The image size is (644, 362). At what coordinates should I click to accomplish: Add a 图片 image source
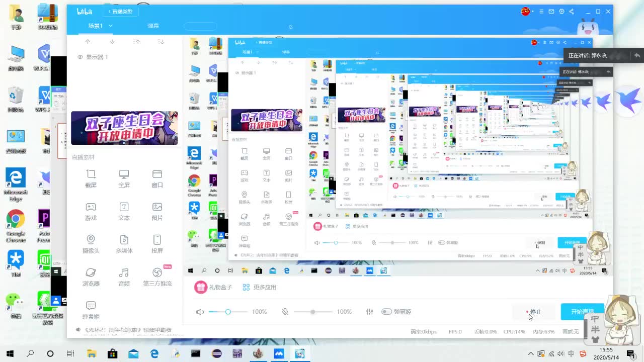[x=157, y=211]
